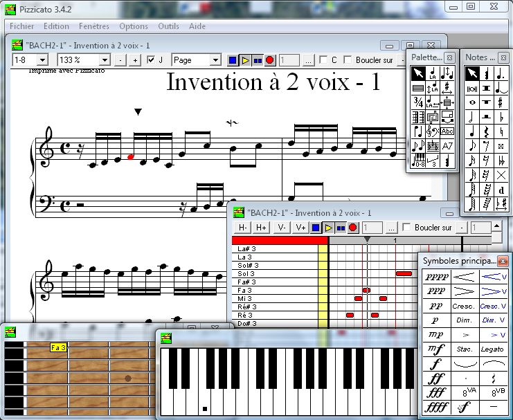This screenshot has width=513, height=420.
Task: Open the Options menu
Action: [x=134, y=26]
